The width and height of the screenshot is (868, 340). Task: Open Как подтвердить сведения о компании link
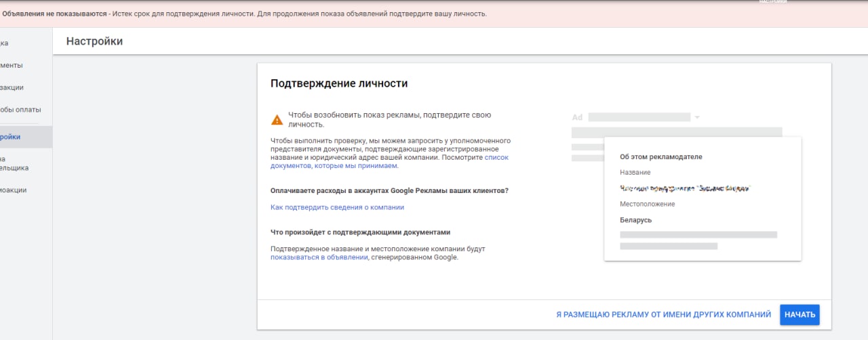pyautogui.click(x=337, y=207)
